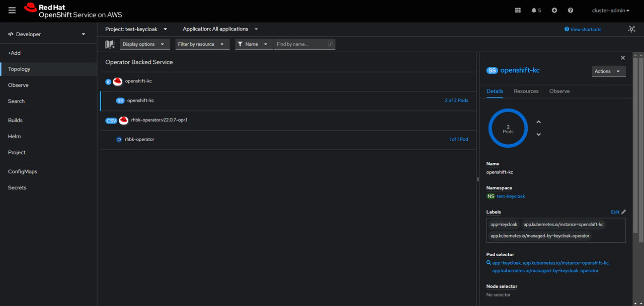Viewport: 644px width, 306px height.
Task: Click the search icon in Pod selector
Action: tap(489, 262)
